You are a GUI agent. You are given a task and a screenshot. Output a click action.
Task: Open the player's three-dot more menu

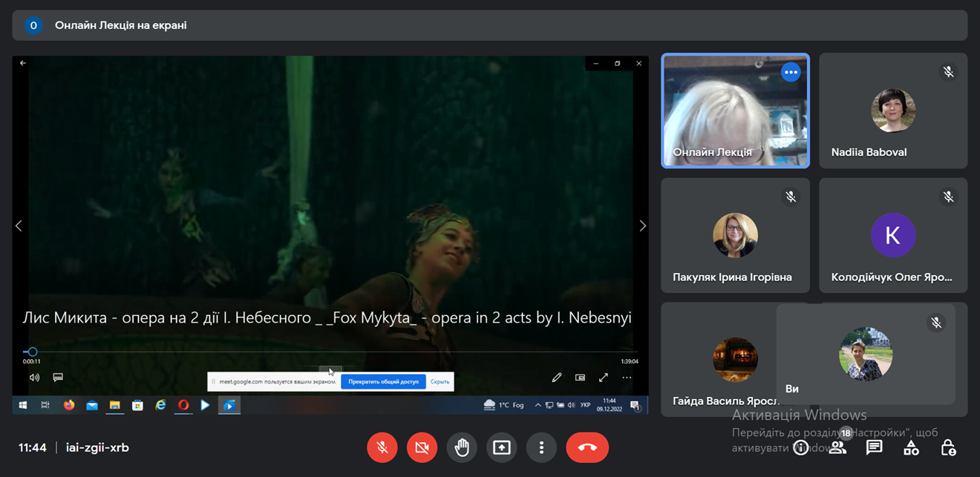[627, 377]
